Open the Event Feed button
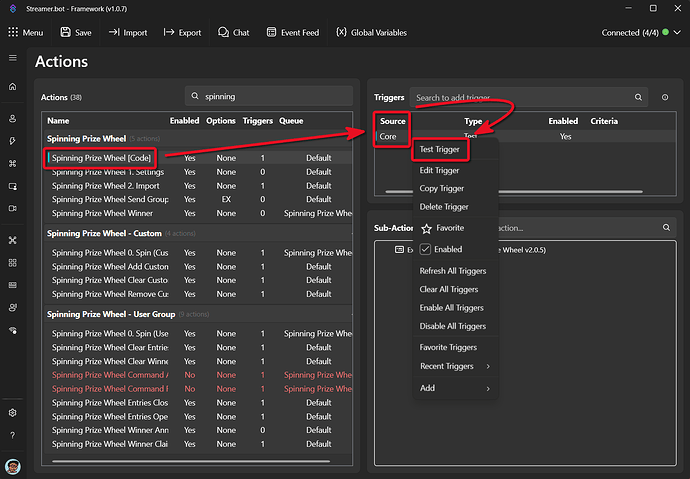Screen dimensions: 690x479 click(293, 33)
